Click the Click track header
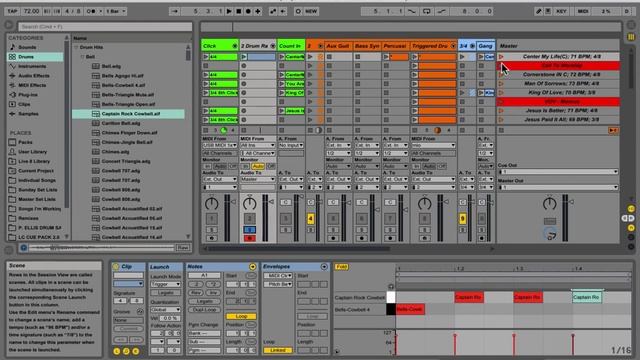This screenshot has height=360, width=640. (220, 46)
